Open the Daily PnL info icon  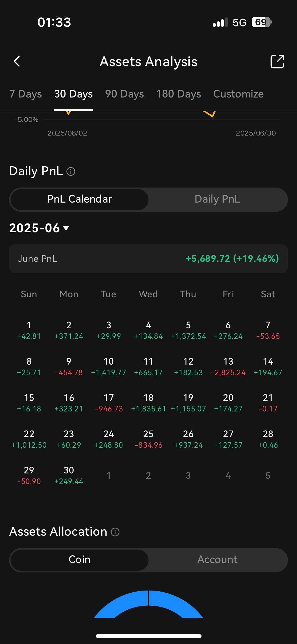pyautogui.click(x=71, y=172)
